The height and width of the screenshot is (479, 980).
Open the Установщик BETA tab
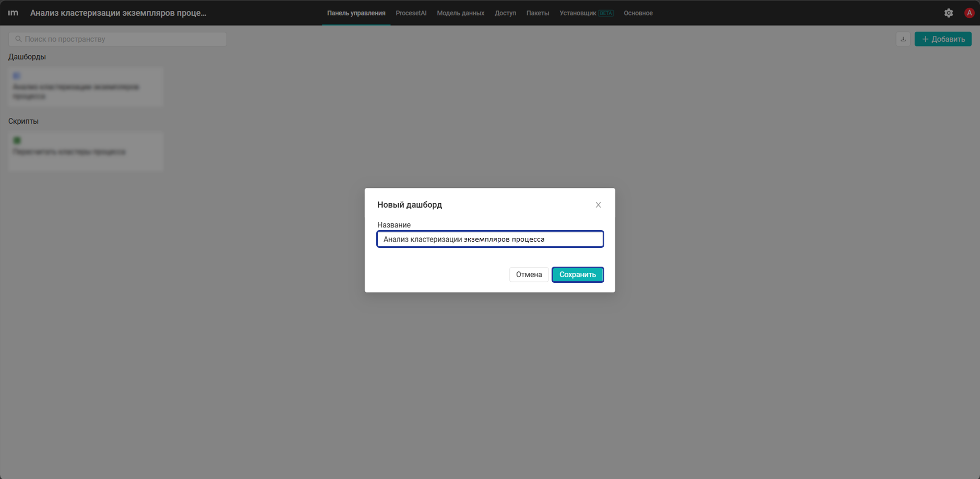586,13
